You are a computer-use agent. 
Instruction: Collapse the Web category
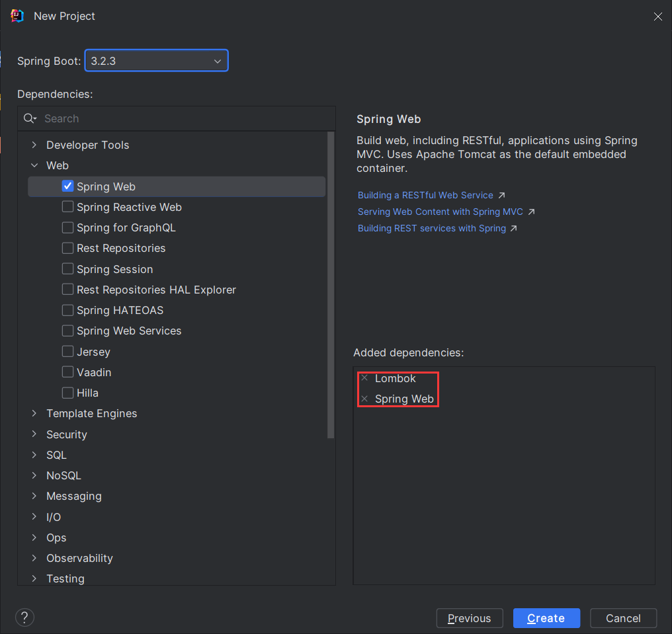tap(34, 165)
